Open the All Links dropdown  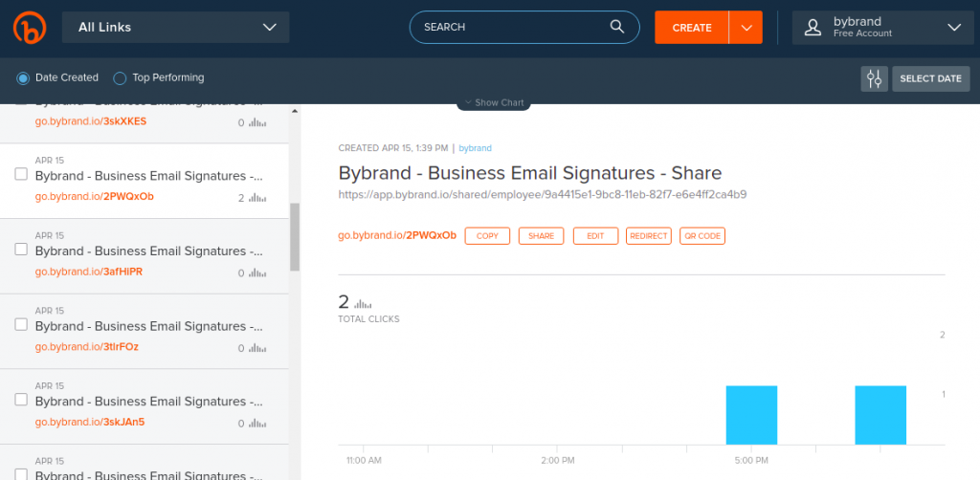(176, 28)
